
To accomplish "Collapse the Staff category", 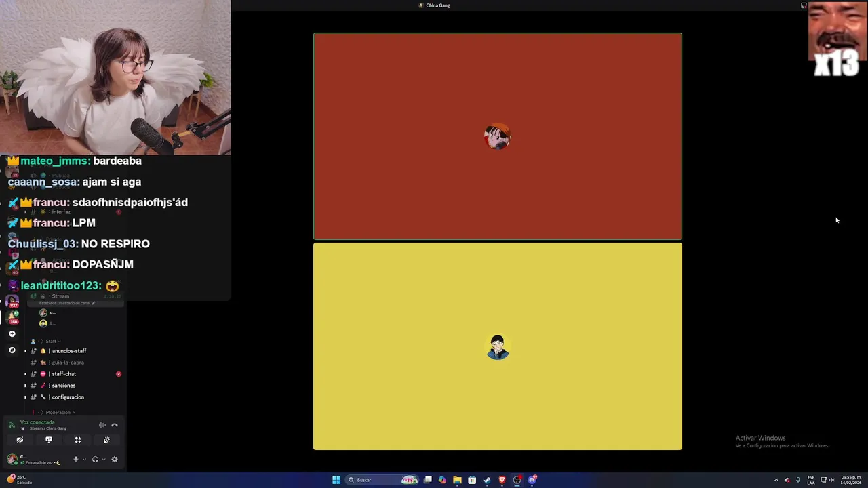I will [51, 341].
